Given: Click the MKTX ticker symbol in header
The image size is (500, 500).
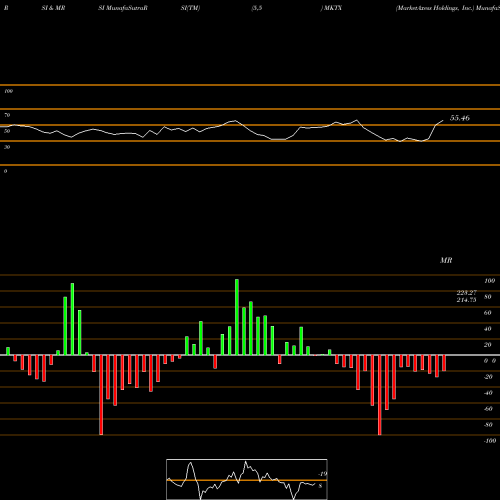Looking at the screenshot, I should coord(333,8).
